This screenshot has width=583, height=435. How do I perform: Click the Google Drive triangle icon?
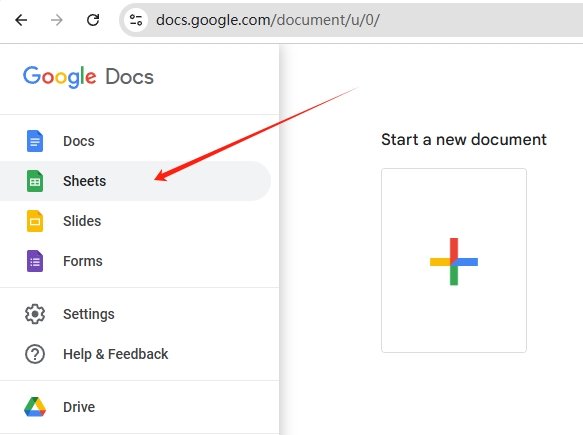35,407
